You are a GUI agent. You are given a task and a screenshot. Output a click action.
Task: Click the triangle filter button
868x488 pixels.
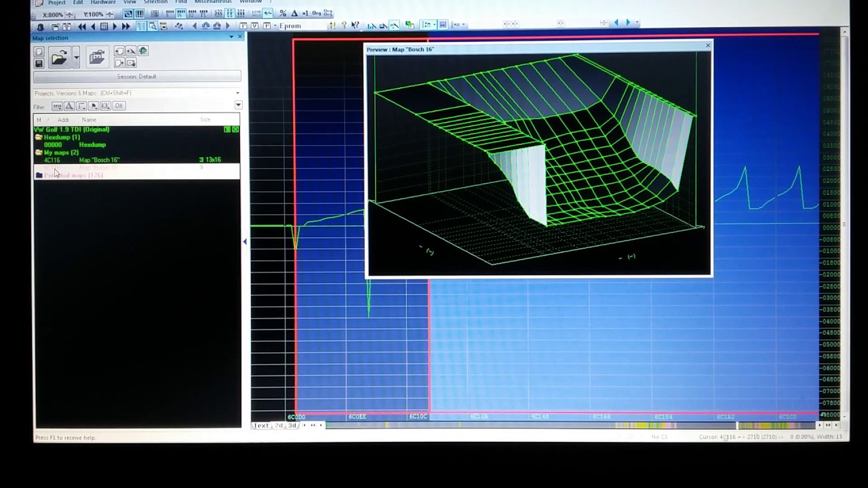[x=69, y=106]
